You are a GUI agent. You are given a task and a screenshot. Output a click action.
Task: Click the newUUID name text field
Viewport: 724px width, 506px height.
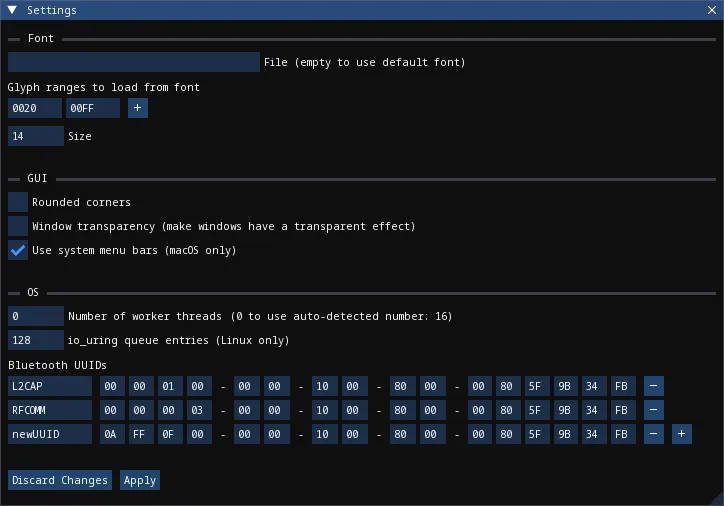(50, 434)
